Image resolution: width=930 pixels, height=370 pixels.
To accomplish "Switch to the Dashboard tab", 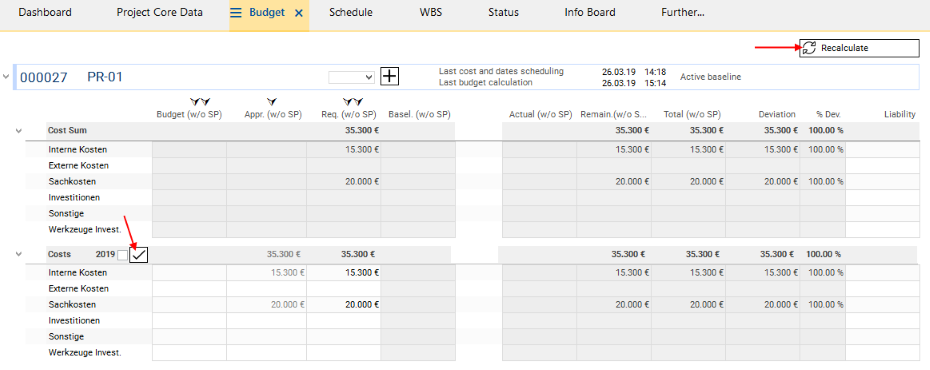I will coord(45,12).
